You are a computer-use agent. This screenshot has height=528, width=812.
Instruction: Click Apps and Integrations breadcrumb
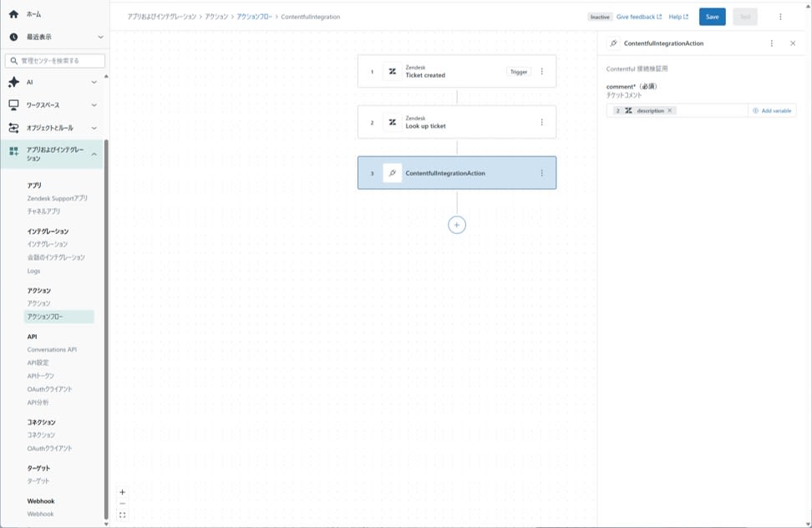point(162,17)
